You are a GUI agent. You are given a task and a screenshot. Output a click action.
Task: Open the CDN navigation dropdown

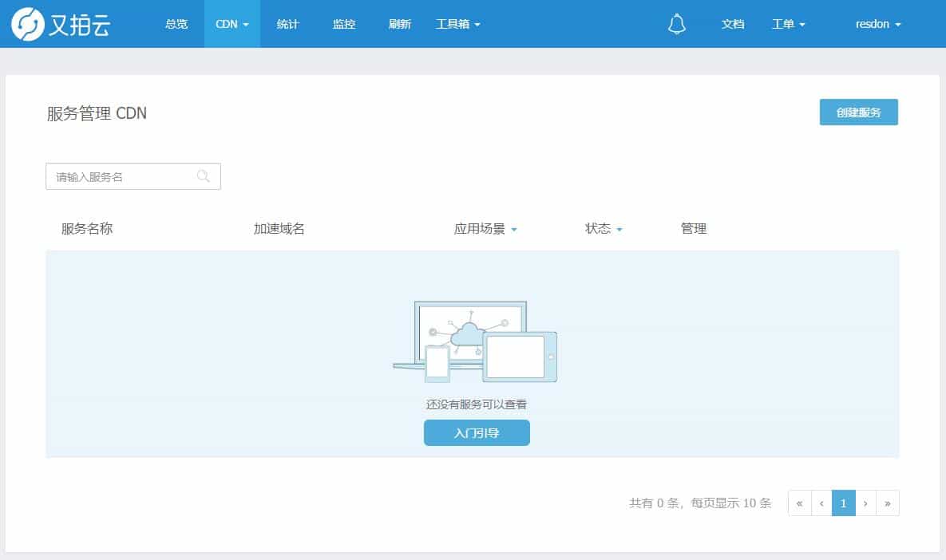coord(232,24)
